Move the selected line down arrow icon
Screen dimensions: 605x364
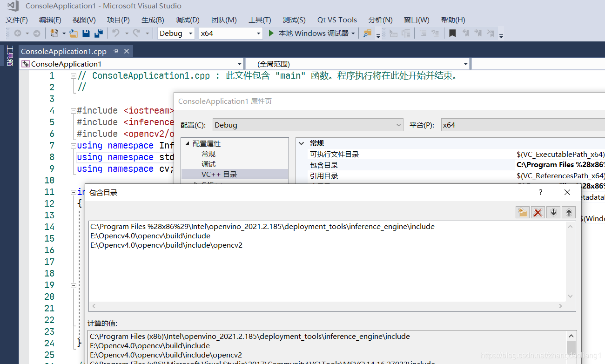click(x=553, y=212)
